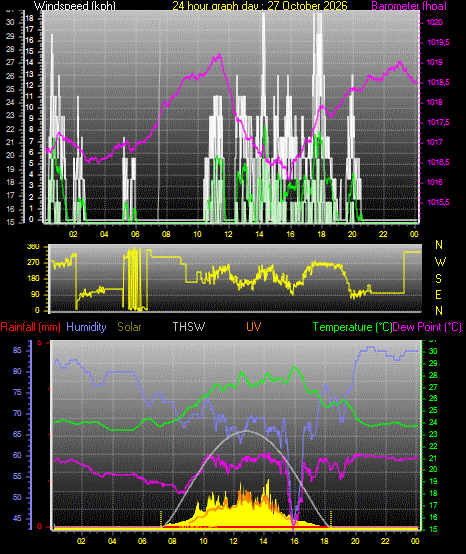Click the top N wind direction label
This screenshot has width=466, height=554.
coord(439,244)
